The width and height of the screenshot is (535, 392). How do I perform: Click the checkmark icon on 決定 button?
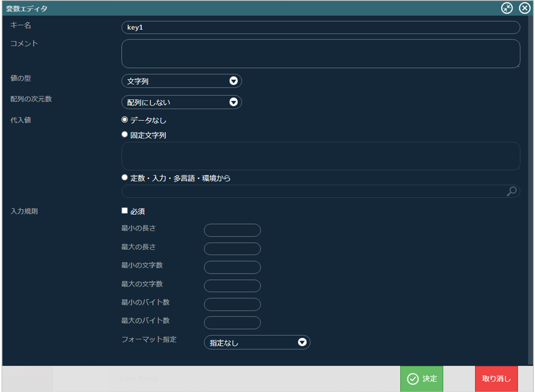(x=413, y=379)
